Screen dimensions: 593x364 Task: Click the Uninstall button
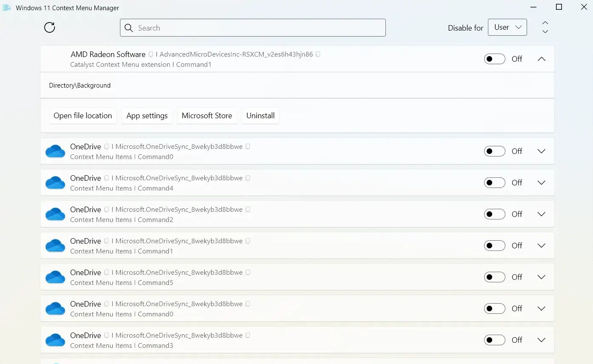click(260, 116)
